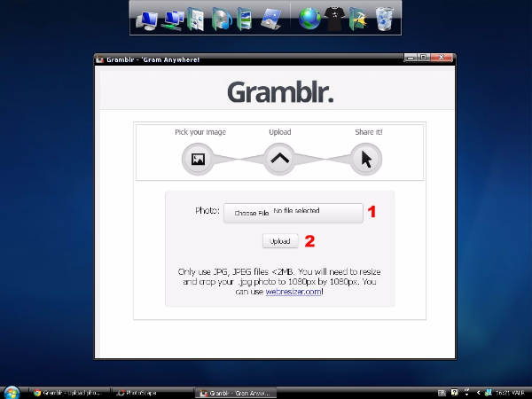The width and height of the screenshot is (532, 399).
Task: Show hidden tray icons arrow
Action: 478,393
